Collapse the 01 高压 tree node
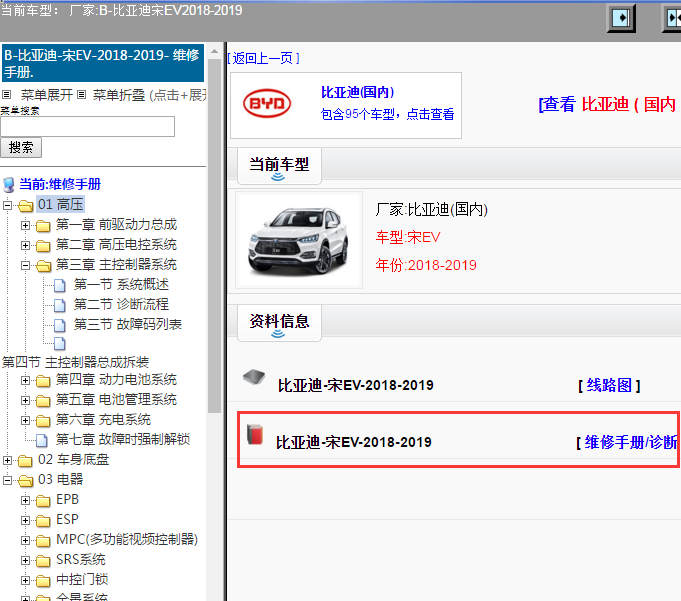This screenshot has height=601, width=681. coord(7,205)
